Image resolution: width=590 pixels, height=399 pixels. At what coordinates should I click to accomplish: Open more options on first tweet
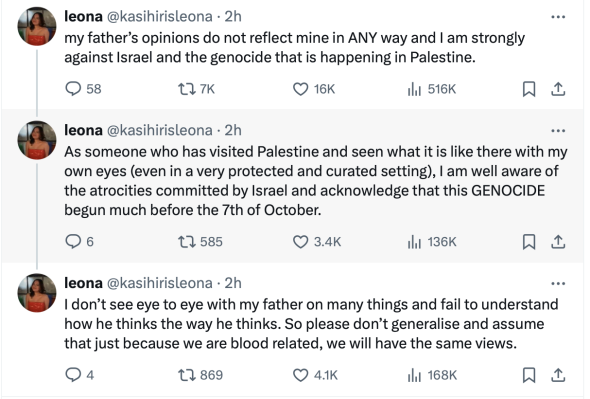tap(558, 17)
